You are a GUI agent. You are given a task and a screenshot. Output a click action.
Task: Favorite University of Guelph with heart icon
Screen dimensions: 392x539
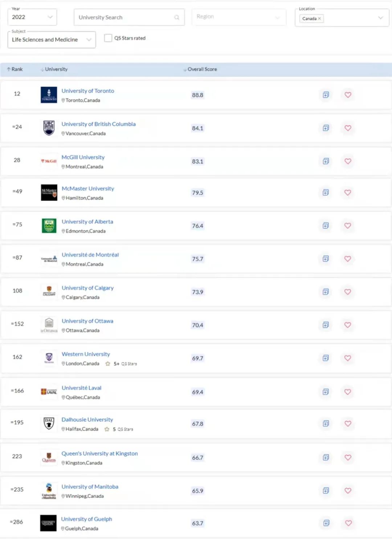tap(348, 523)
